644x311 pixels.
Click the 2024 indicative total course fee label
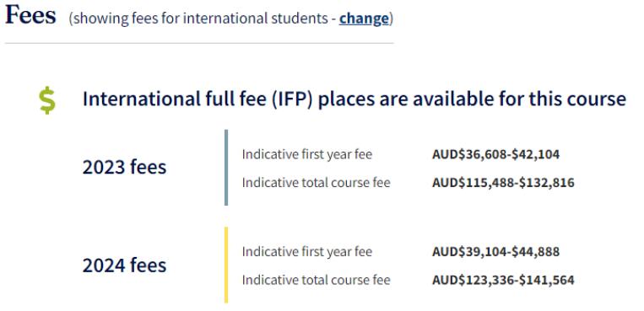316,280
